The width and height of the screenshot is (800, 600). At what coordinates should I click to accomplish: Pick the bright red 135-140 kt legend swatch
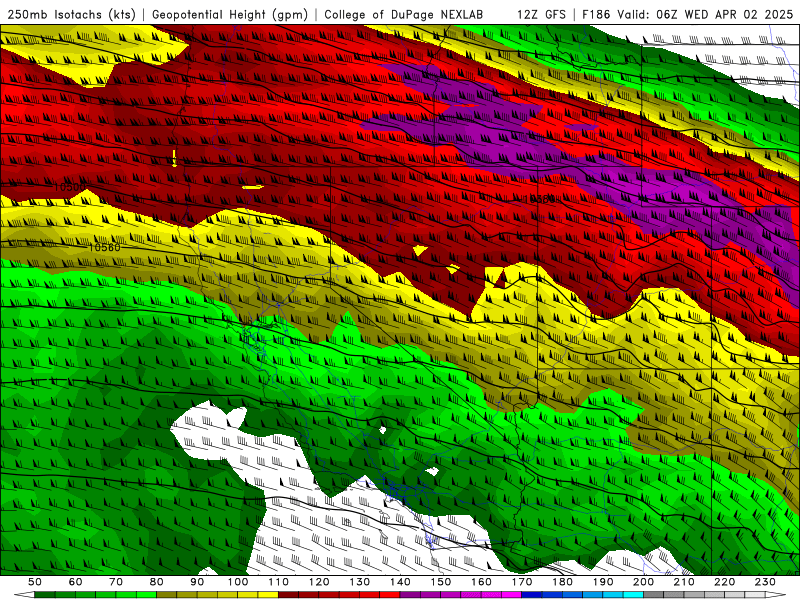(x=390, y=595)
